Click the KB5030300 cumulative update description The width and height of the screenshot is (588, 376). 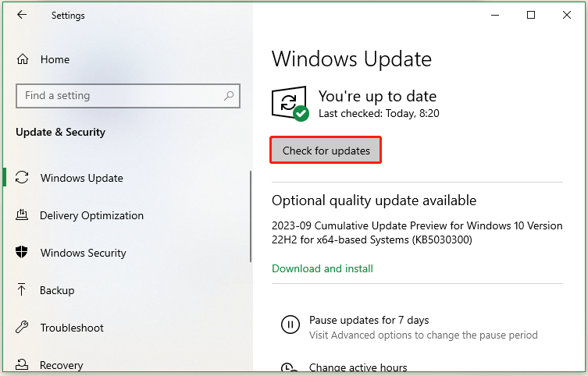point(417,232)
